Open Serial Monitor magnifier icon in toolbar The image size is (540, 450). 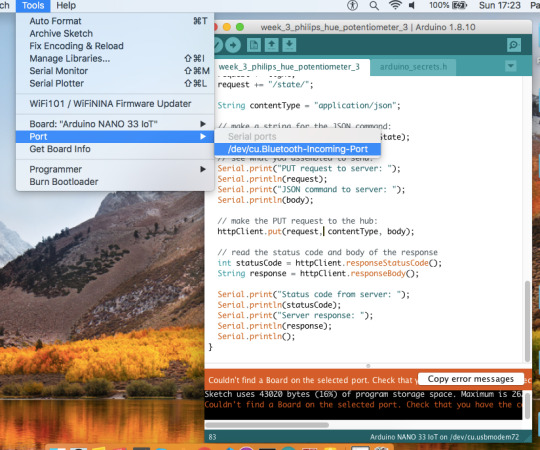pyautogui.click(x=513, y=45)
